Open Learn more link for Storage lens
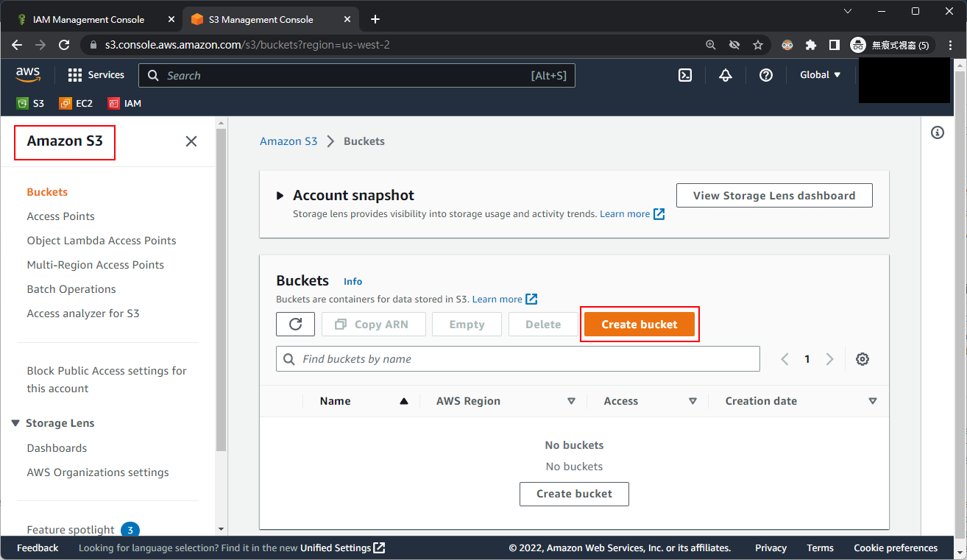This screenshot has height=560, width=967. click(632, 214)
